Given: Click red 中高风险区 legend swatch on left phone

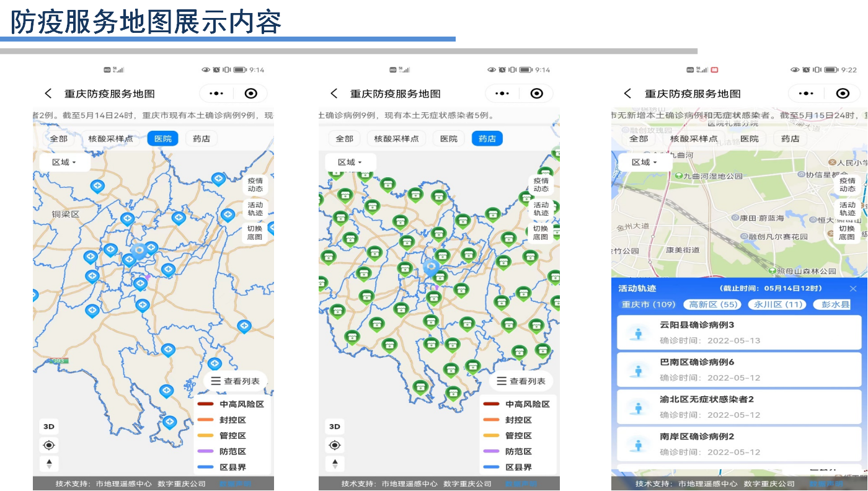Looking at the screenshot, I should [x=205, y=404].
